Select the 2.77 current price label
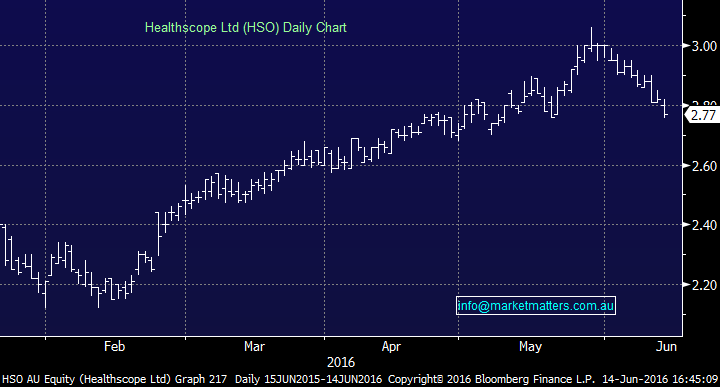The image size is (720, 387). (703, 115)
